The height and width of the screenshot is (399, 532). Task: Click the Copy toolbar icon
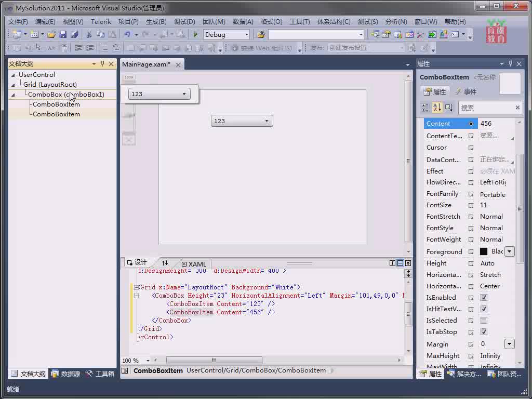[100, 34]
